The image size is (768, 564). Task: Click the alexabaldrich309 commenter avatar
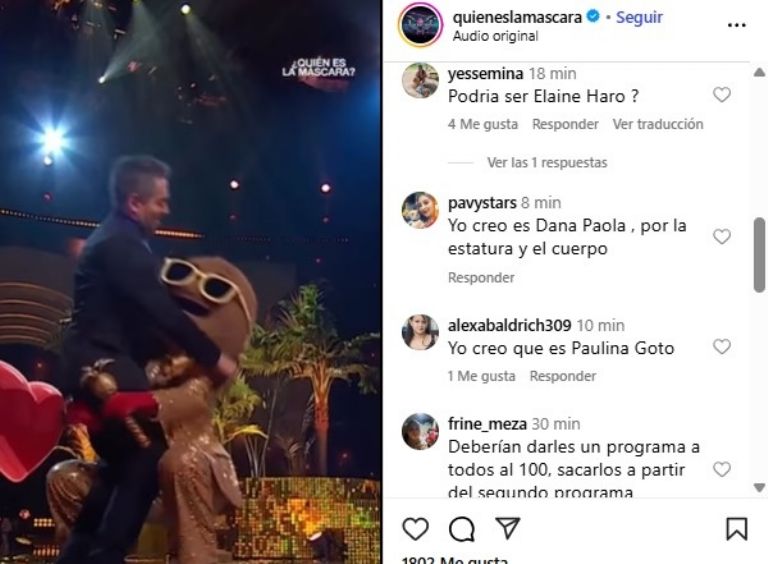(420, 332)
